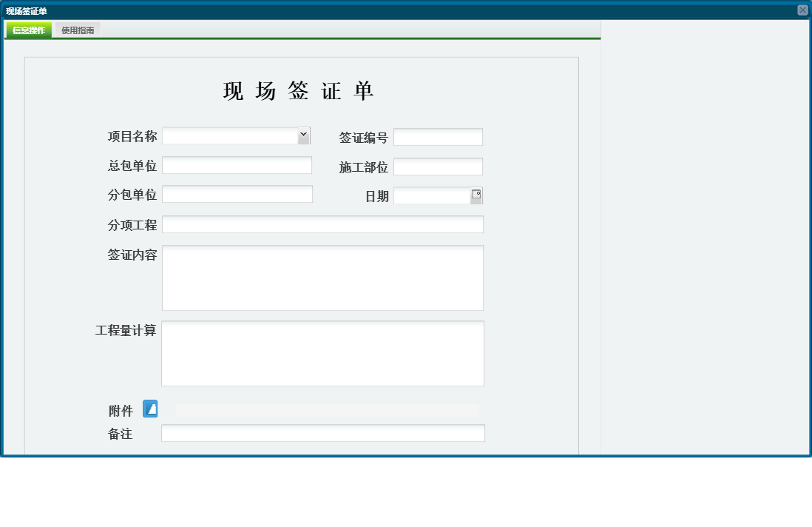Click the attachment upload icon next to 附件

pyautogui.click(x=150, y=409)
